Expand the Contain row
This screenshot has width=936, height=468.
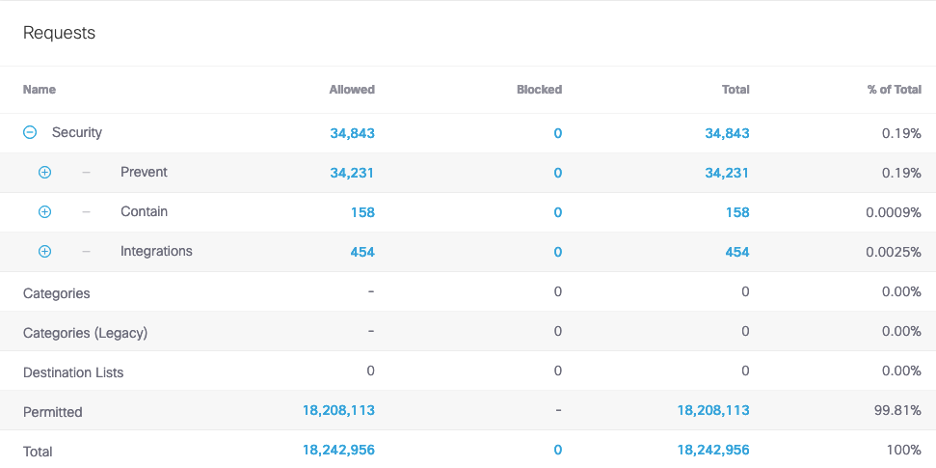pos(44,212)
